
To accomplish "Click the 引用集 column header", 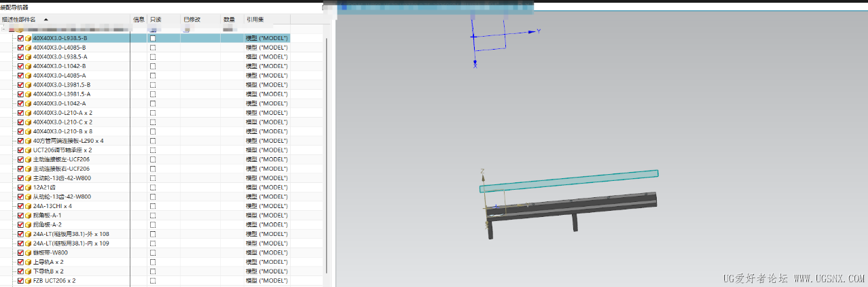I will pos(256,20).
